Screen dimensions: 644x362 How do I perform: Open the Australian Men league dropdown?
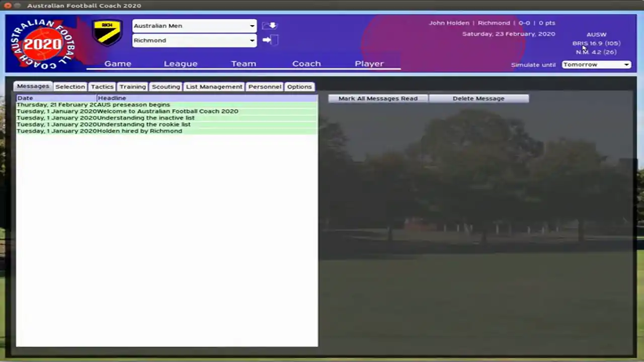tap(194, 26)
